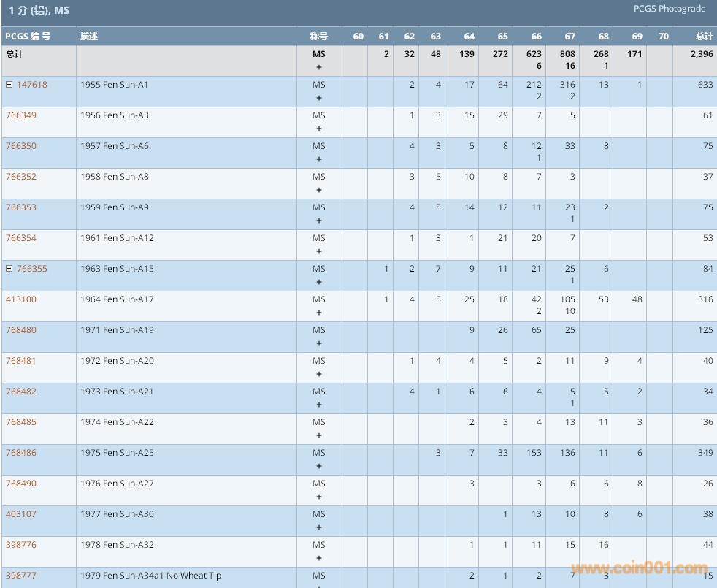Select the 1964 Fen Sun-A17 description cell
The height and width of the screenshot is (588, 717).
[x=118, y=299]
